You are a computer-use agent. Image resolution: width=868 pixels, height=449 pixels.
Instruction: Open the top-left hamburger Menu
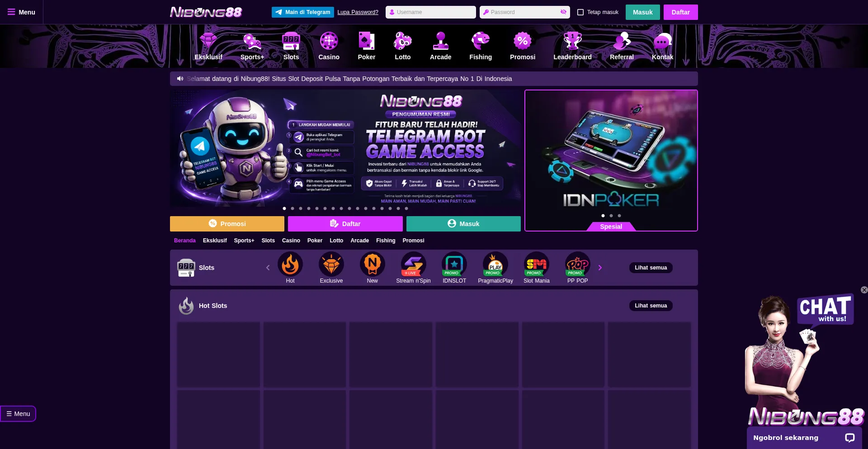pyautogui.click(x=21, y=12)
